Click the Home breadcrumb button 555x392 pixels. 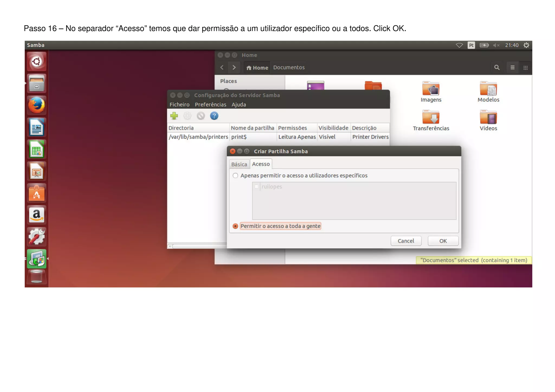click(x=257, y=68)
